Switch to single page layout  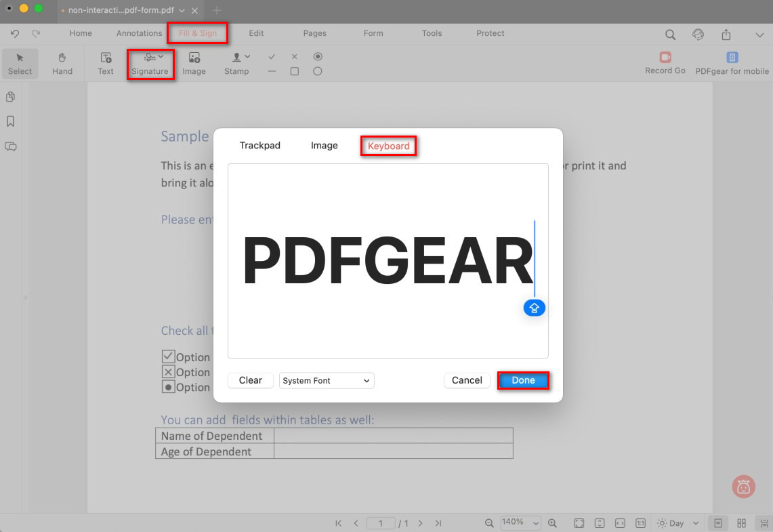tap(718, 523)
